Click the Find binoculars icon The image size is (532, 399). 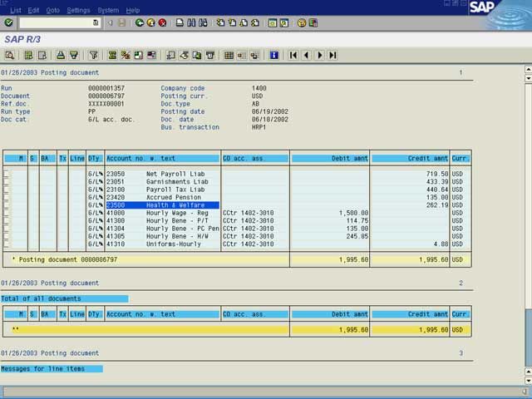[x=191, y=22]
